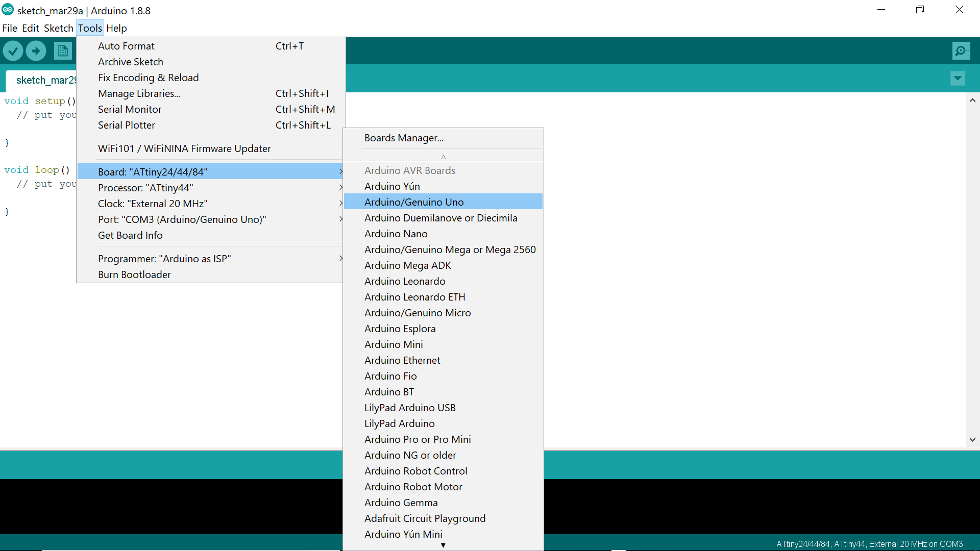
Task: Expand the Processor "ATtiny44" submenu
Action: 145,188
